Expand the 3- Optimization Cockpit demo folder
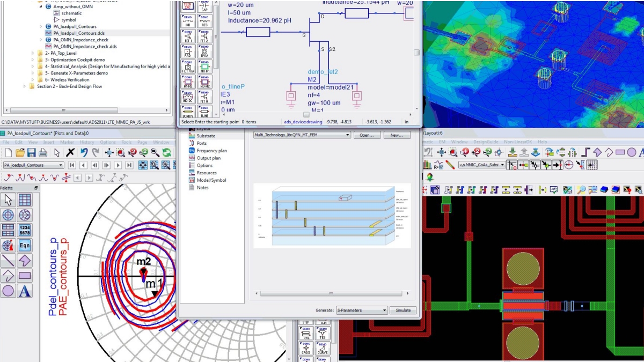 click(33, 60)
